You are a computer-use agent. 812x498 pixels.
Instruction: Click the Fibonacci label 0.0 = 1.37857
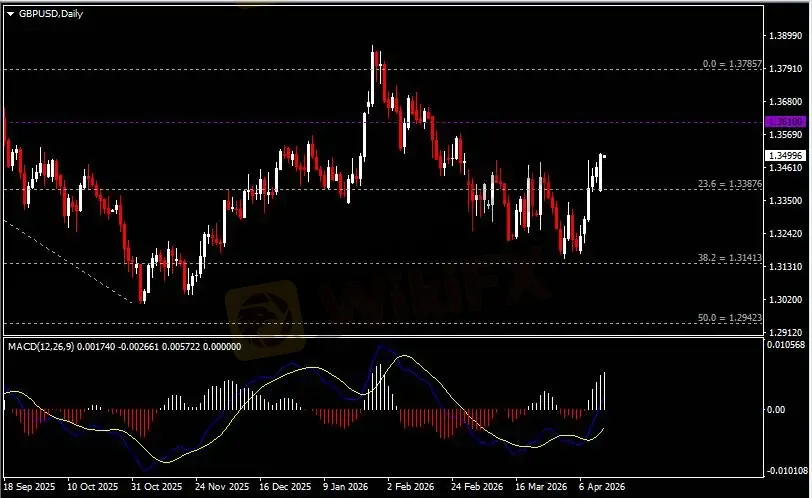click(732, 64)
